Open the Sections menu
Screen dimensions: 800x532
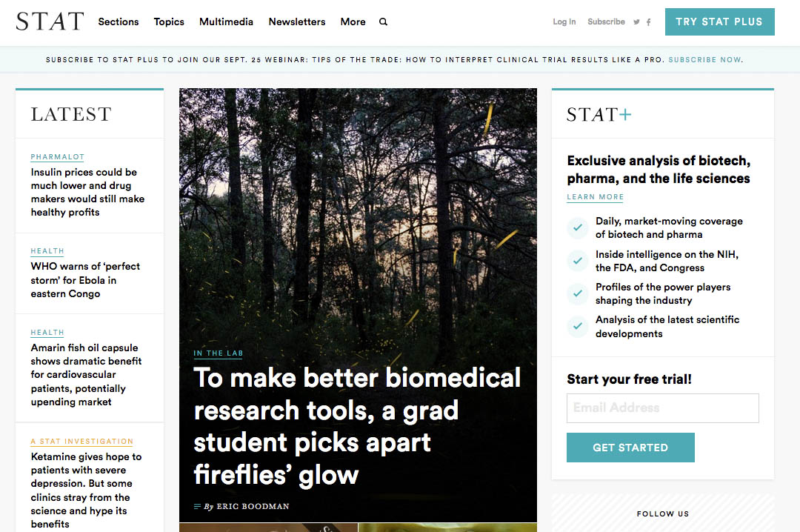coord(119,22)
